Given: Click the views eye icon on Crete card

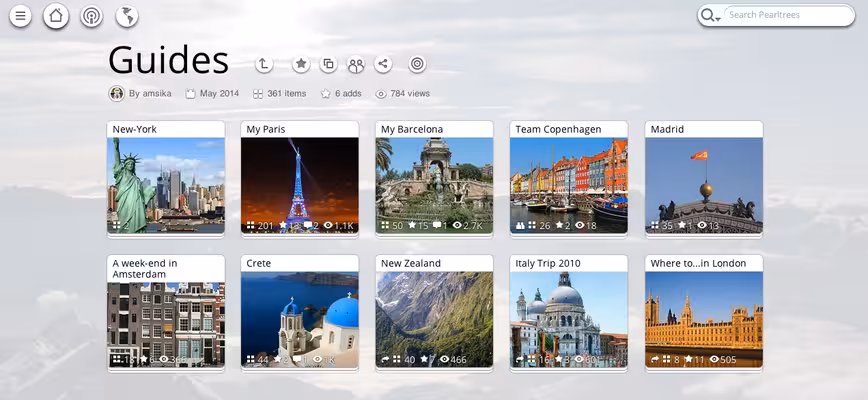Looking at the screenshot, I should click(318, 360).
